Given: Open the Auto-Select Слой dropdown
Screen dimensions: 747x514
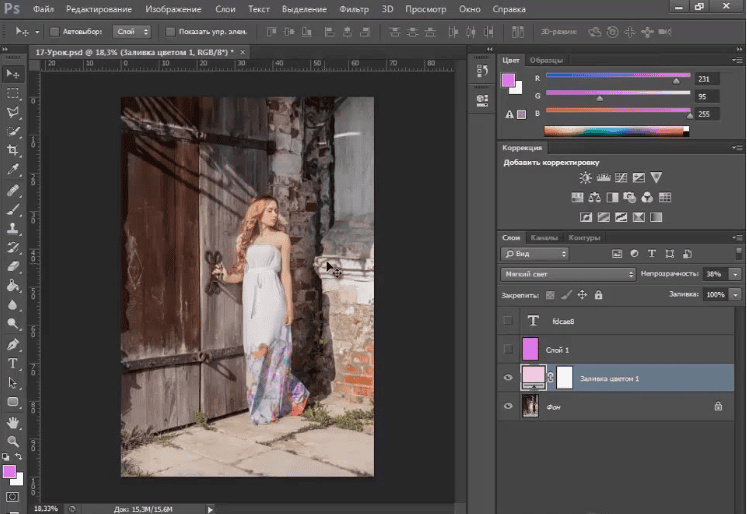Looking at the screenshot, I should click(132, 32).
